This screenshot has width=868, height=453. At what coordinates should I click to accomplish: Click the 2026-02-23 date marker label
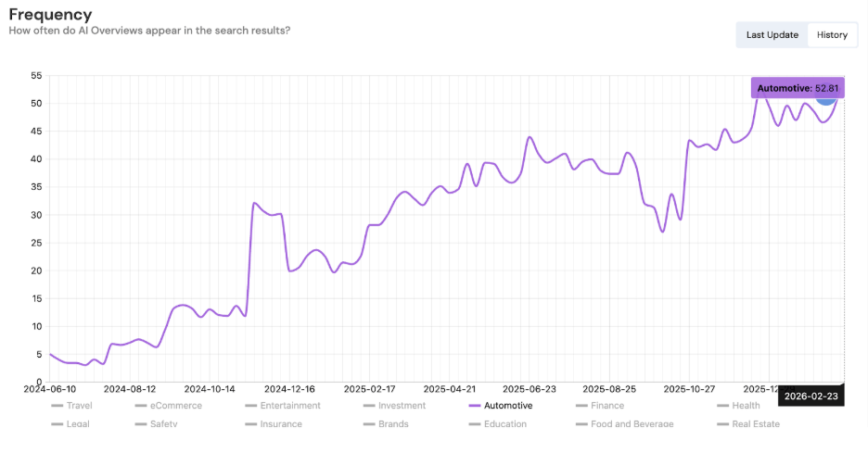pyautogui.click(x=810, y=396)
